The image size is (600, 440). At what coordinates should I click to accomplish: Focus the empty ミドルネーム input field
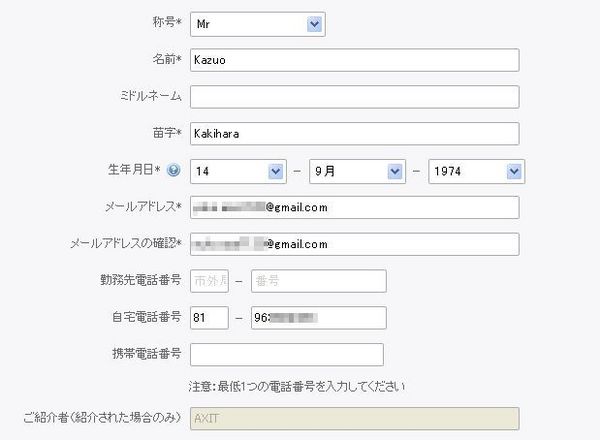pyautogui.click(x=354, y=97)
